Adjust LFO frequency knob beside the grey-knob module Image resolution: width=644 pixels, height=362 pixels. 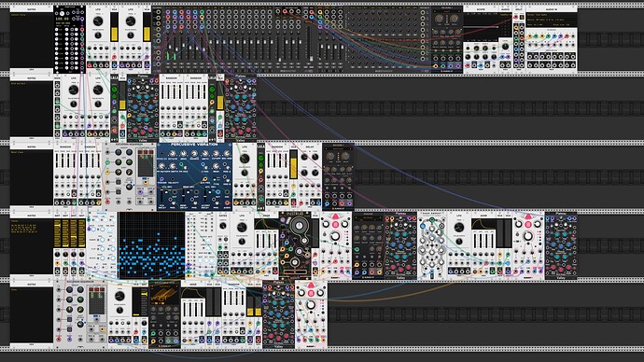(x=459, y=228)
